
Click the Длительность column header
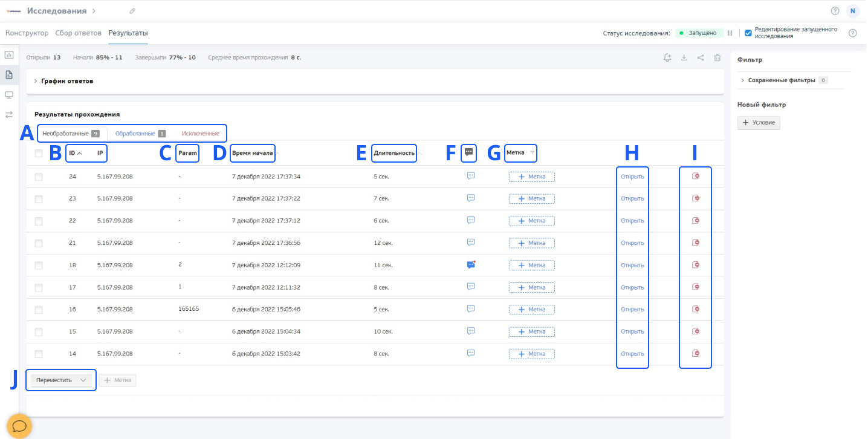coord(394,153)
